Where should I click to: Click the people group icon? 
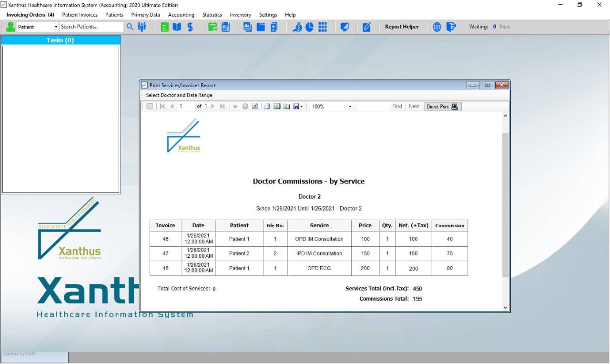142,27
